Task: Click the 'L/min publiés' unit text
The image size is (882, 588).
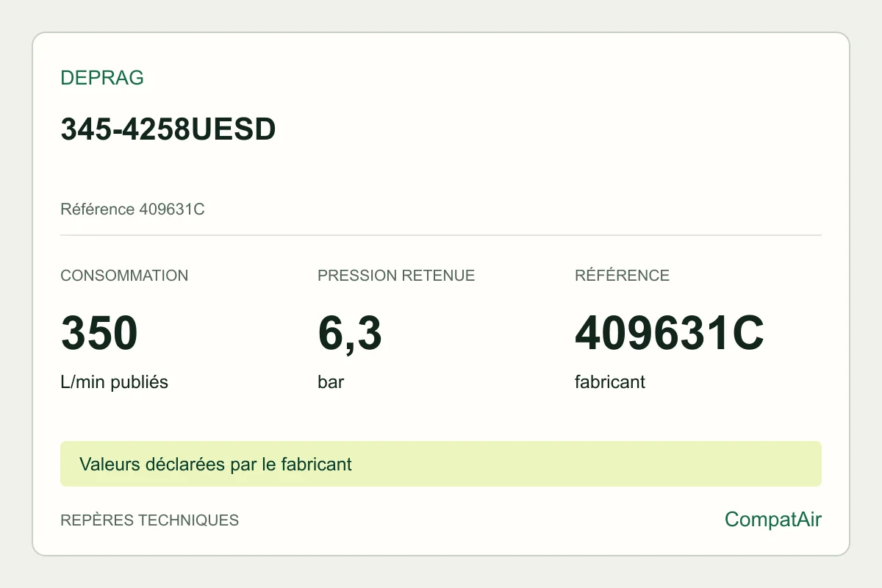Action: click(114, 382)
